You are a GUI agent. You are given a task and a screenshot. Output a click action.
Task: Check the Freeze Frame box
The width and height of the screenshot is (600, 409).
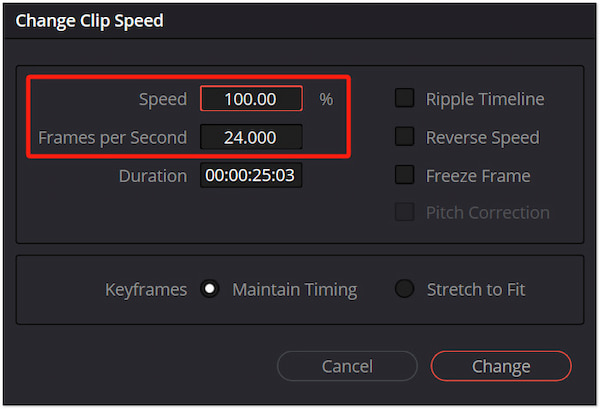pos(404,175)
